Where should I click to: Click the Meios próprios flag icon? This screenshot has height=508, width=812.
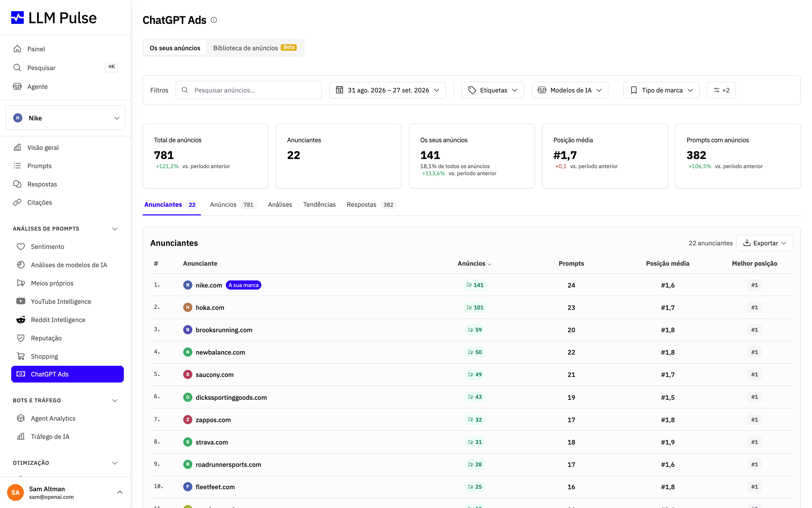coord(21,283)
